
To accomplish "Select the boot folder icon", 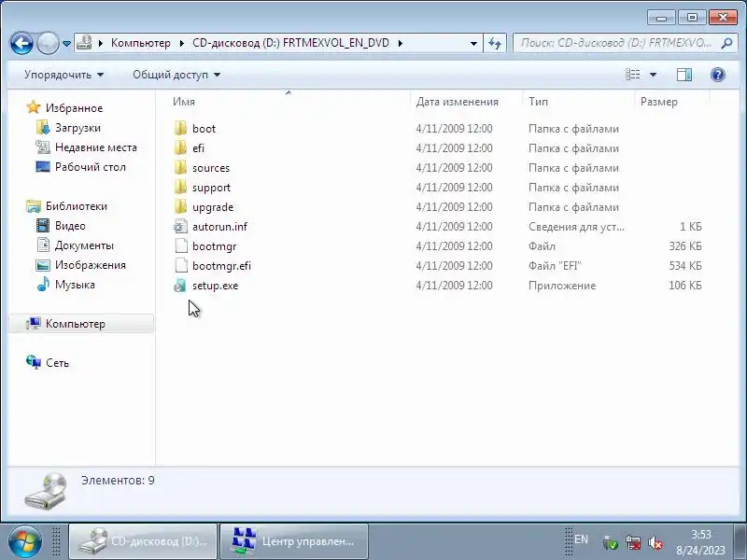I will tap(180, 128).
